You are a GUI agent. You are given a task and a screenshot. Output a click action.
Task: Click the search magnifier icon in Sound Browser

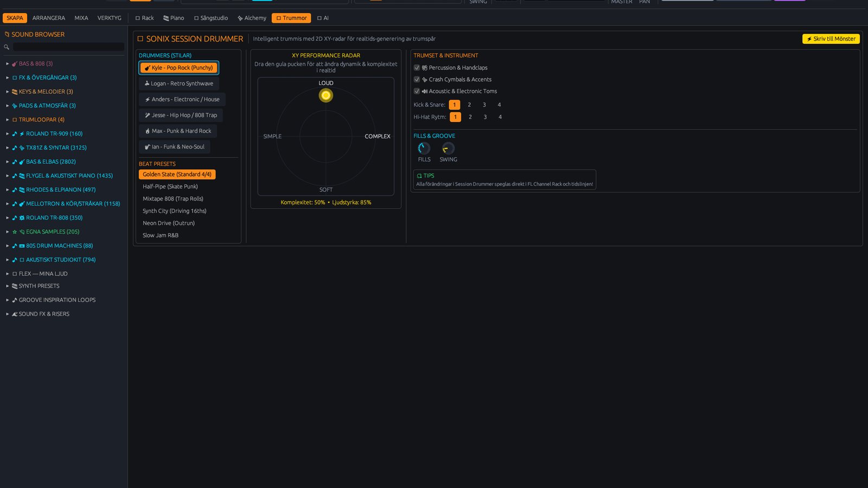pos(7,47)
